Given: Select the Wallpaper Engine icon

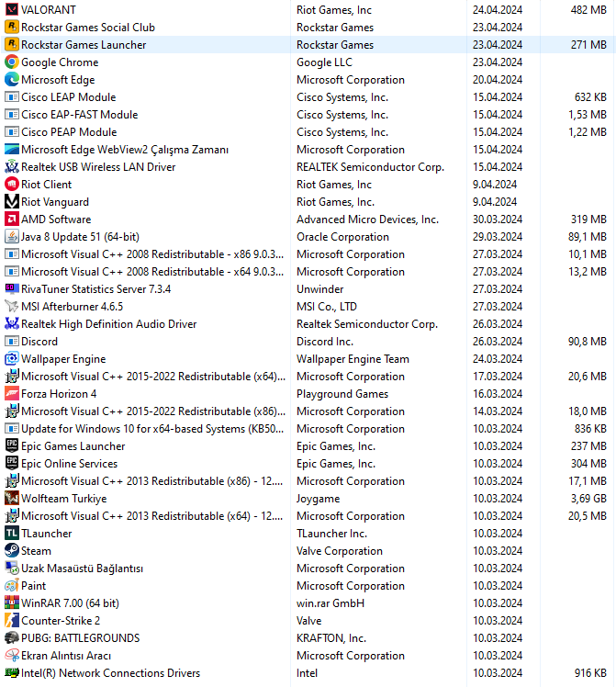Looking at the screenshot, I should pos(11,358).
